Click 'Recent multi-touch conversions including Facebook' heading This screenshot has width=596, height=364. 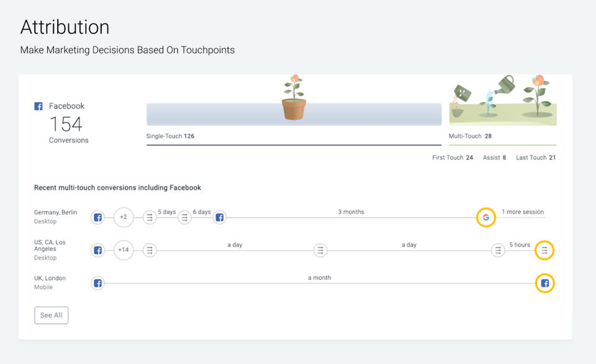point(117,187)
